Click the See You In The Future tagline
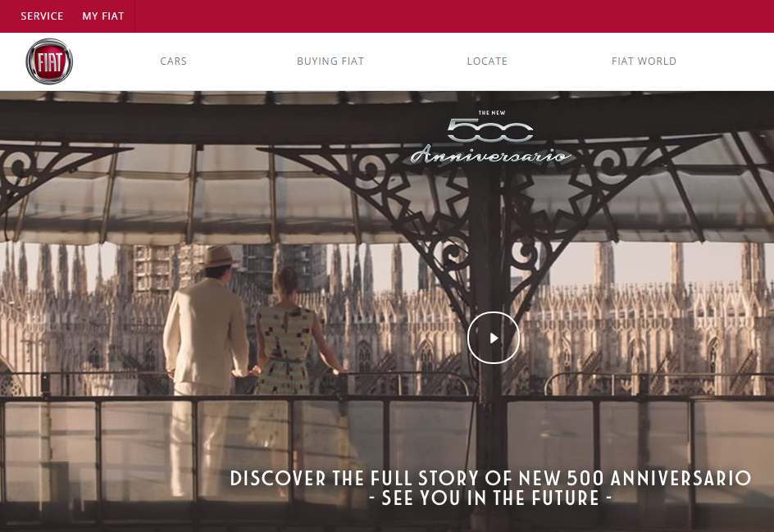Screen dimensions: 774x532 pyautogui.click(x=490, y=498)
